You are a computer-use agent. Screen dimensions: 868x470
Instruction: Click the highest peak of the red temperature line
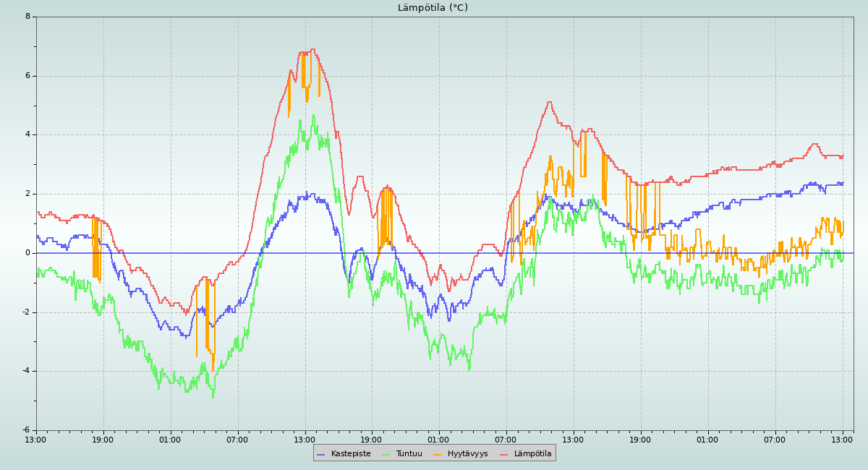coord(312,49)
